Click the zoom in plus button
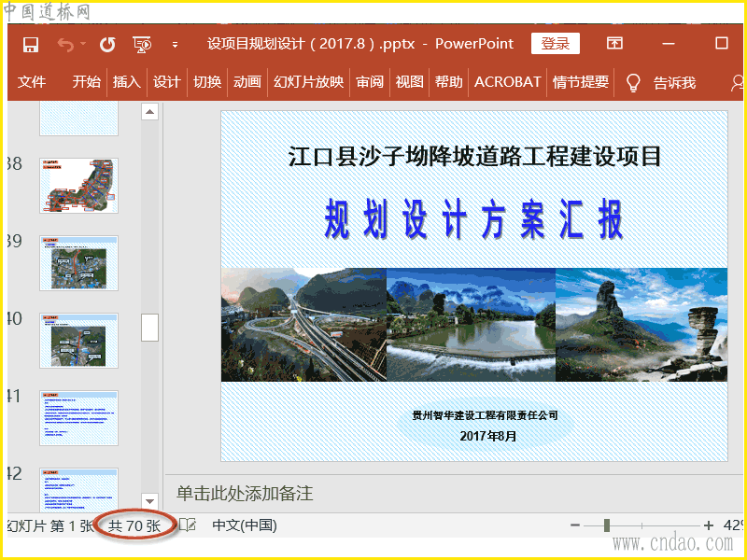The image size is (747, 560). tap(709, 525)
